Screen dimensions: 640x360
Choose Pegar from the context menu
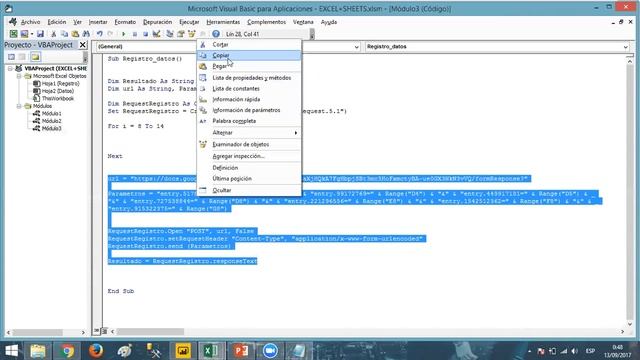click(249, 66)
